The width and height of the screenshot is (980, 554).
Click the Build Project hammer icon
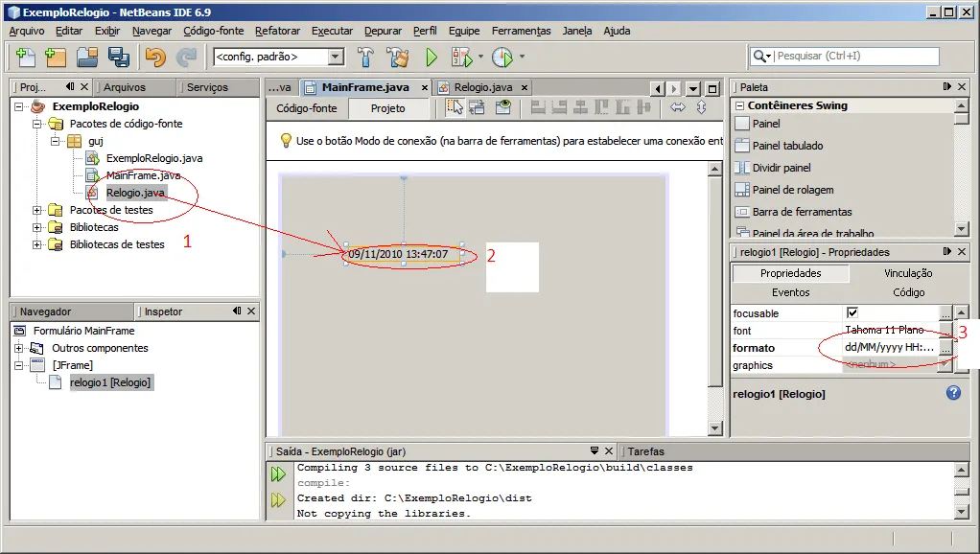(x=365, y=57)
